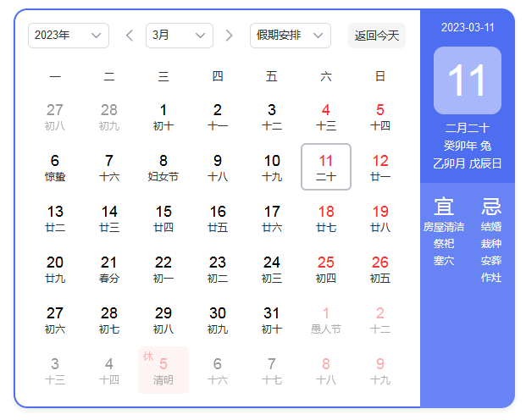Select February 27 初八 date

pos(55,117)
